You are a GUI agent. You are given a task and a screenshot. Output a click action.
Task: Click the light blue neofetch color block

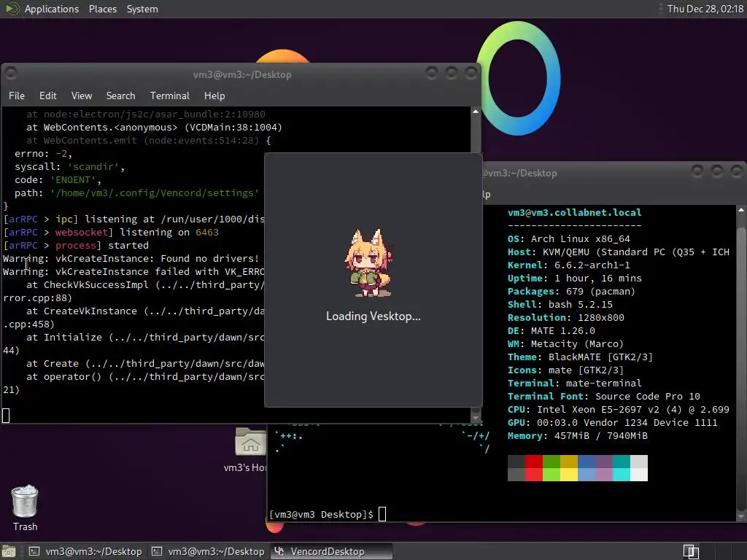(x=587, y=474)
